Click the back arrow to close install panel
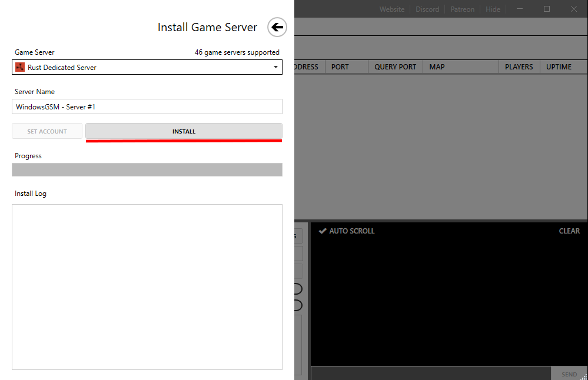This screenshot has height=380, width=588. pos(277,27)
